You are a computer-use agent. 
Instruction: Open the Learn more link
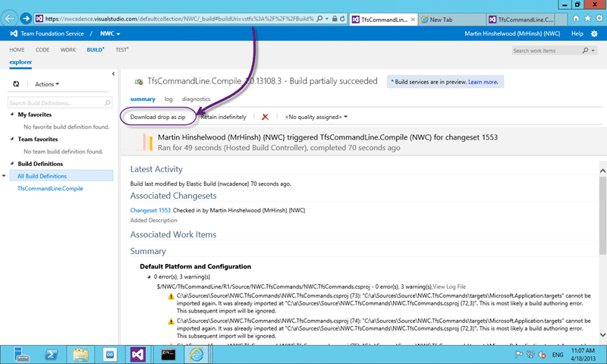point(483,82)
